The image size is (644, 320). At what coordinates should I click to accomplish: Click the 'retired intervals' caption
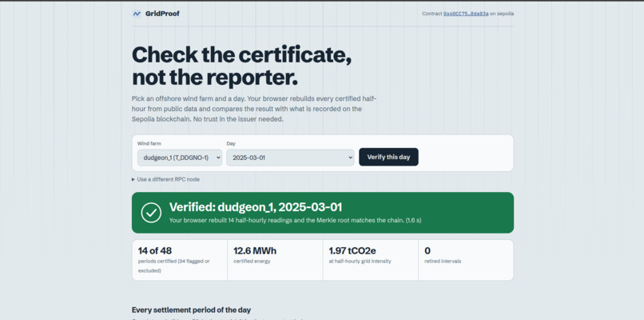click(443, 261)
